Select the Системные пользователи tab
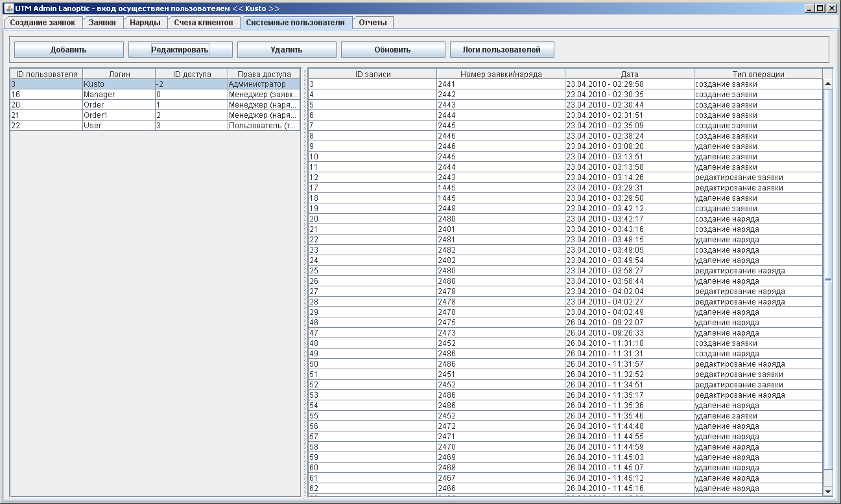This screenshot has height=504, width=841. (x=296, y=22)
